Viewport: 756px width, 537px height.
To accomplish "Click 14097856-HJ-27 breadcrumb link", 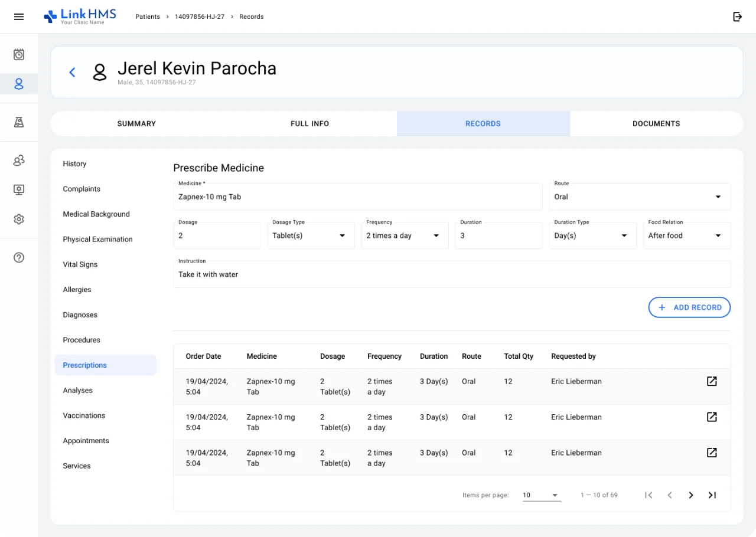I will (x=200, y=17).
